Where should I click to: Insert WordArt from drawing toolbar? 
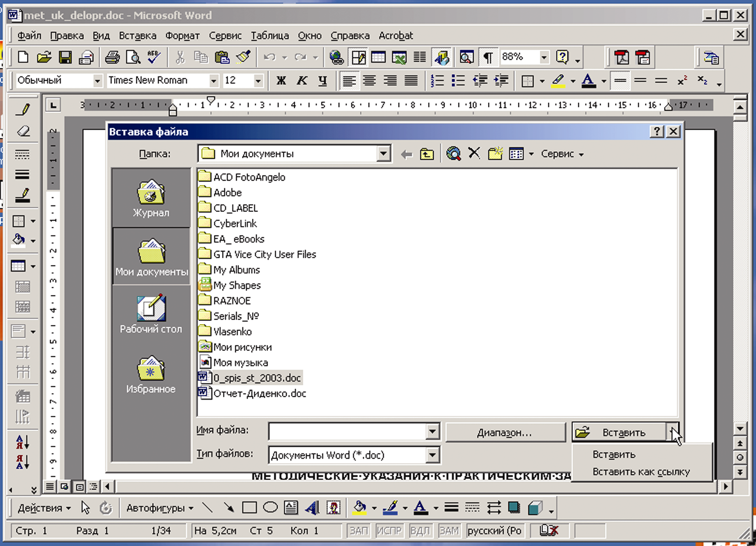(312, 508)
